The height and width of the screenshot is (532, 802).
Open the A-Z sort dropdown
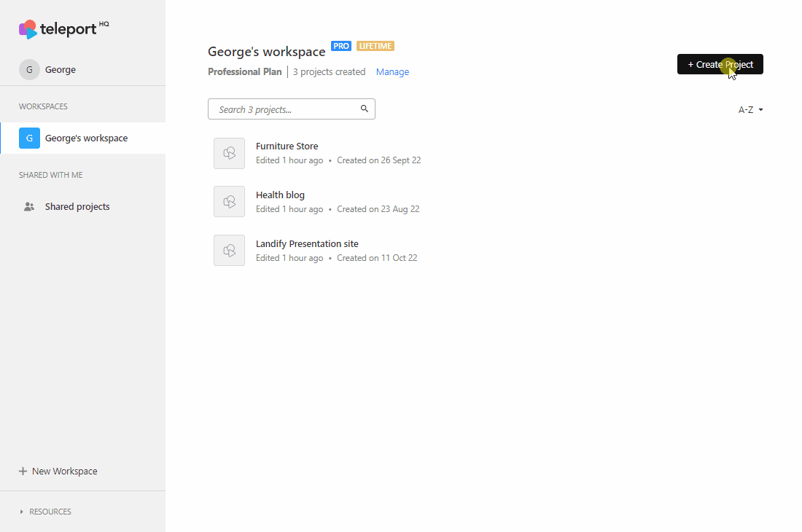tap(750, 109)
